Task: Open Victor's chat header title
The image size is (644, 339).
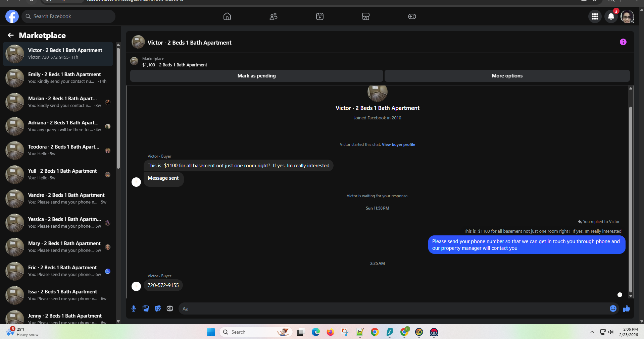Action: 189,43
